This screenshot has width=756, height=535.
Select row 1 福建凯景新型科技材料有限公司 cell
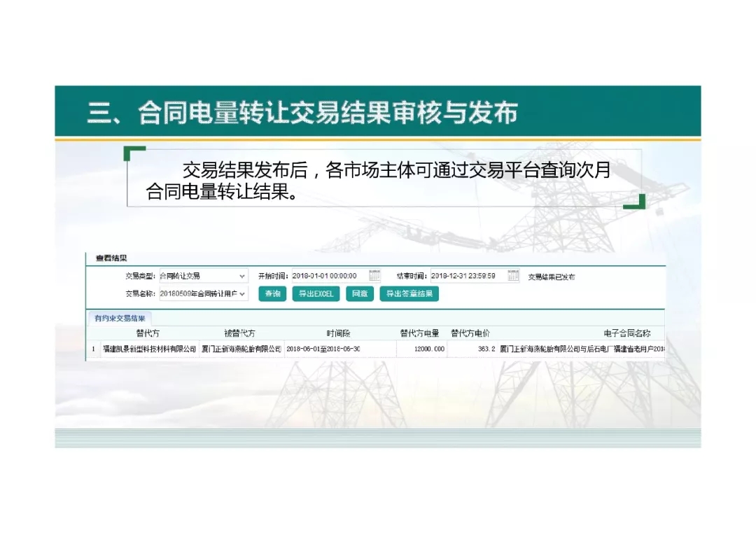(149, 349)
